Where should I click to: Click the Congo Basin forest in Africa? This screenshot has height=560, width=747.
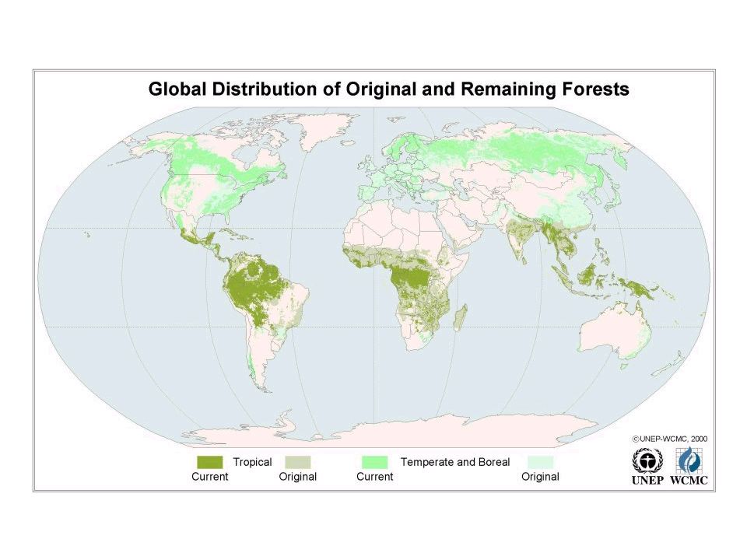(x=411, y=278)
